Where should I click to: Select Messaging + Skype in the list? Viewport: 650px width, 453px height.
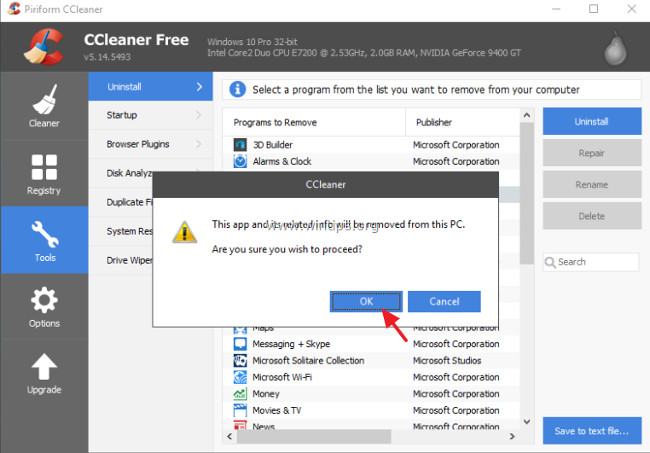point(371,344)
